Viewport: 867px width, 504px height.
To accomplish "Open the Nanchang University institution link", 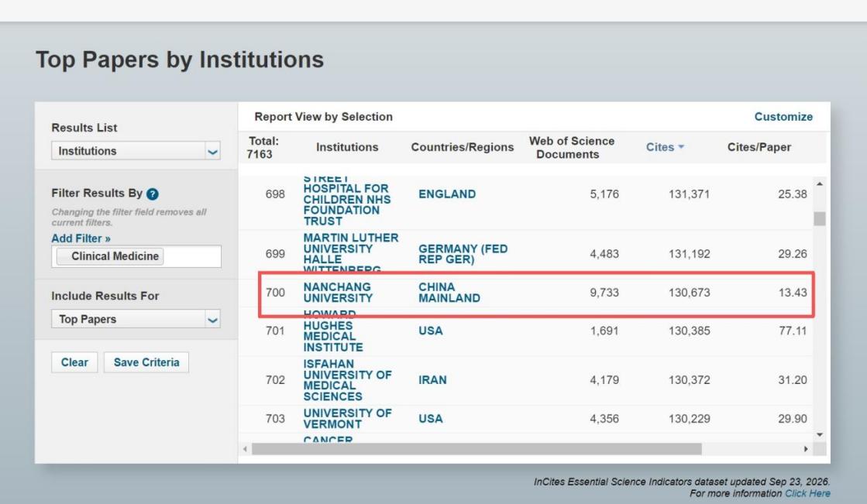I will [338, 293].
